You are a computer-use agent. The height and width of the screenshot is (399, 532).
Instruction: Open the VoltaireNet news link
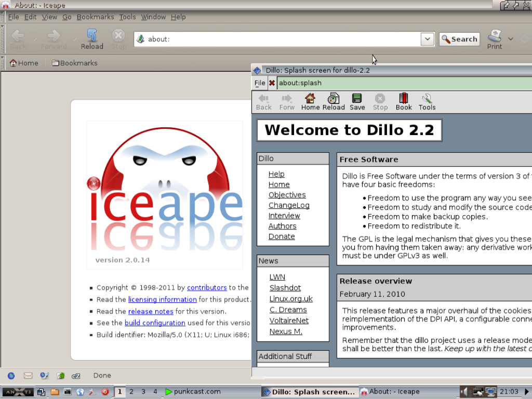(x=289, y=321)
